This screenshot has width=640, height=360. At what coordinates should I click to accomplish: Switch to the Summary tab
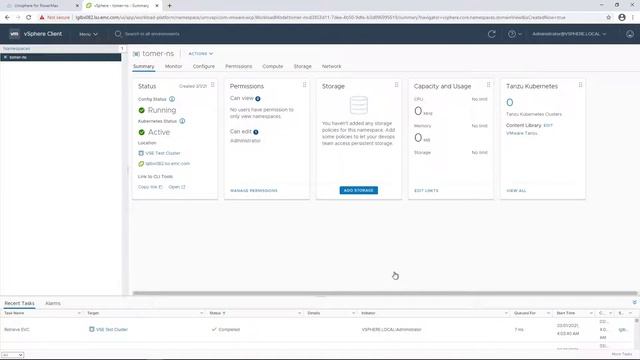point(144,66)
